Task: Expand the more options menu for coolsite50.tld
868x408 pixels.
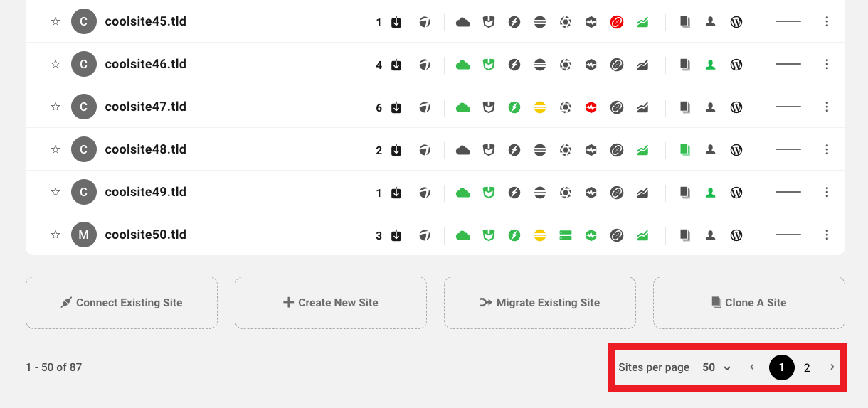Action: (x=827, y=235)
